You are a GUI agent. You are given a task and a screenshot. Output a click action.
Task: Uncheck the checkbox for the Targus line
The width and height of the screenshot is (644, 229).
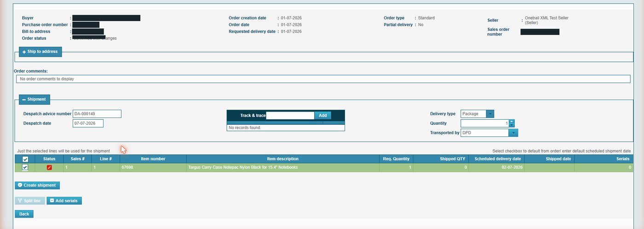[x=25, y=167]
